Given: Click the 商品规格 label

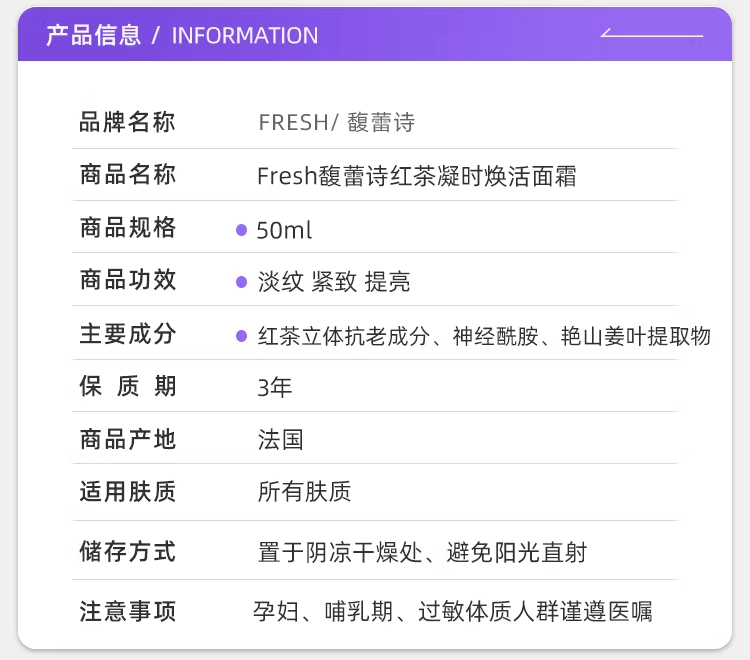Looking at the screenshot, I should pos(127,229).
